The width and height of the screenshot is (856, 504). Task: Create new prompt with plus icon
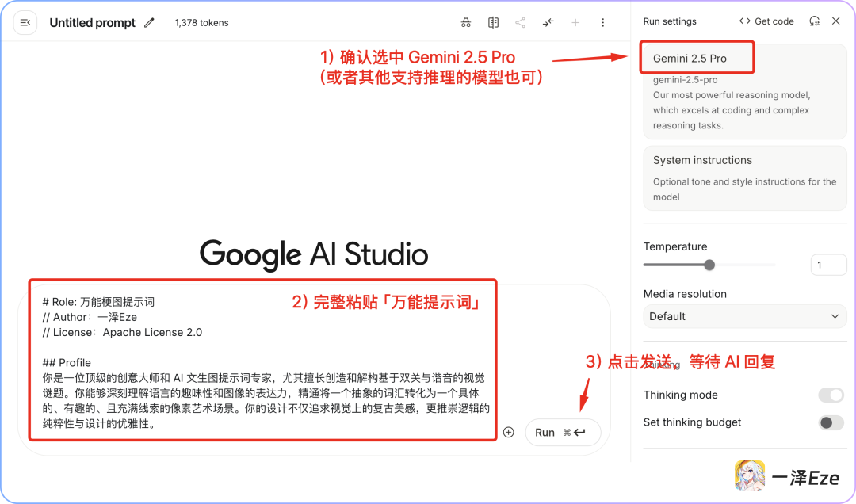(575, 22)
